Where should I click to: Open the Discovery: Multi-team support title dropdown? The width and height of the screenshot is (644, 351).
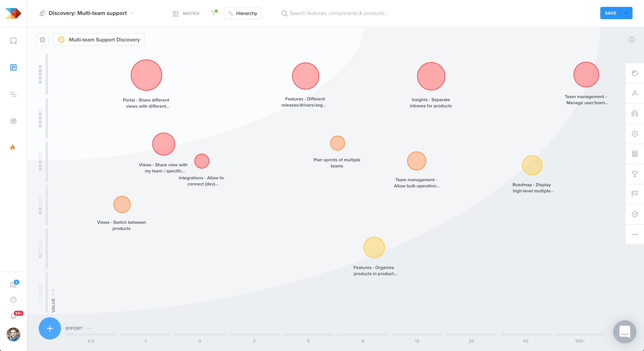[132, 13]
